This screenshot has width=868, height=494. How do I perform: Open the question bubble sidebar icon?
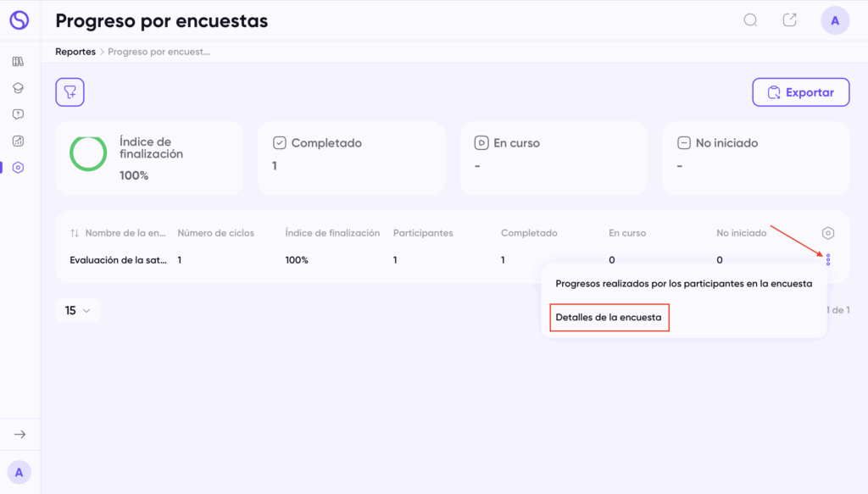coord(19,114)
